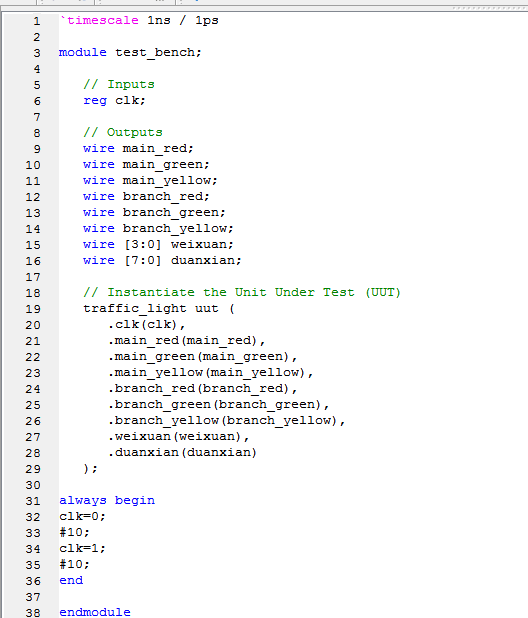528x618 pixels.
Task: Click the .duanxian(duanxian) port connection
Action: point(182,452)
